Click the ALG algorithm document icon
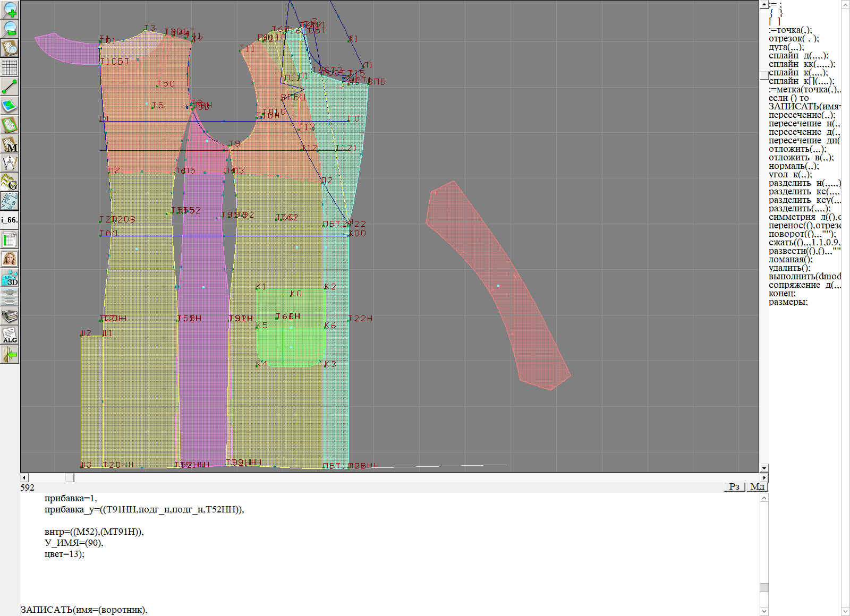The image size is (850, 616). pyautogui.click(x=10, y=335)
